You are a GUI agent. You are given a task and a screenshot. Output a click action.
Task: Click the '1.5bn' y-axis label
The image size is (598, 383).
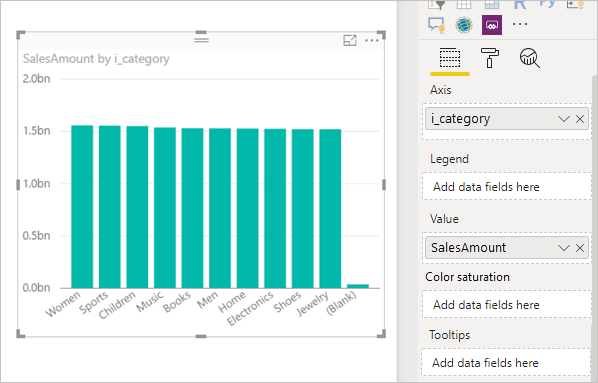tap(36, 131)
